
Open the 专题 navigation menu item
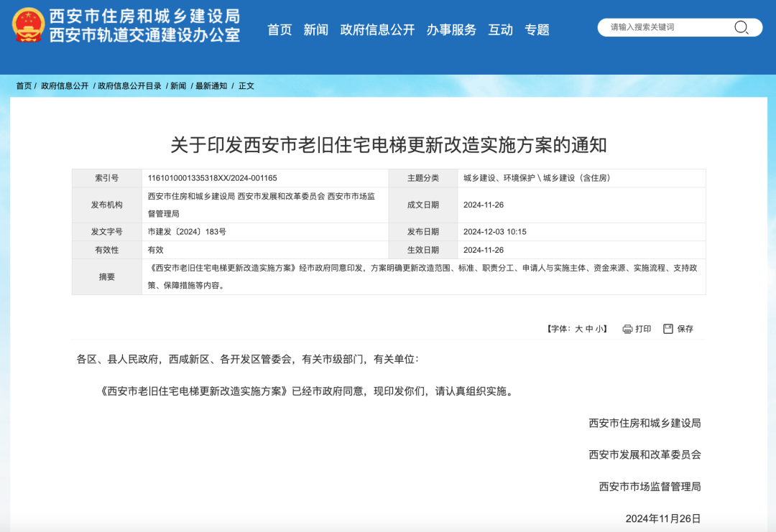(537, 29)
